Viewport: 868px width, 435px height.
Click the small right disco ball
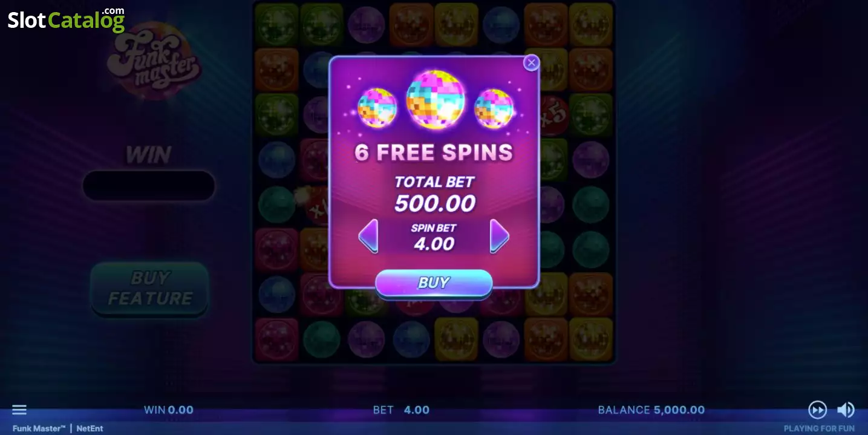(x=494, y=108)
